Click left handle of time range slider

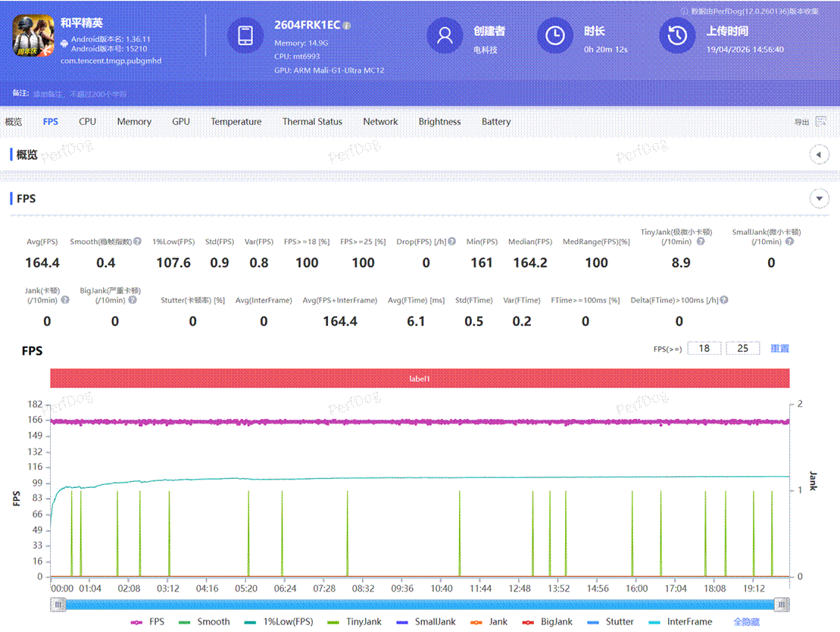pos(57,604)
